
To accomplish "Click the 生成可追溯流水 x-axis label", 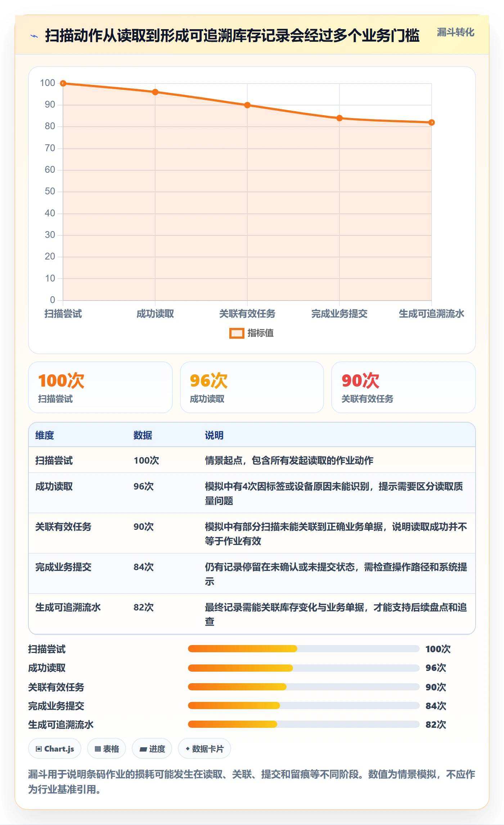I will pyautogui.click(x=432, y=314).
